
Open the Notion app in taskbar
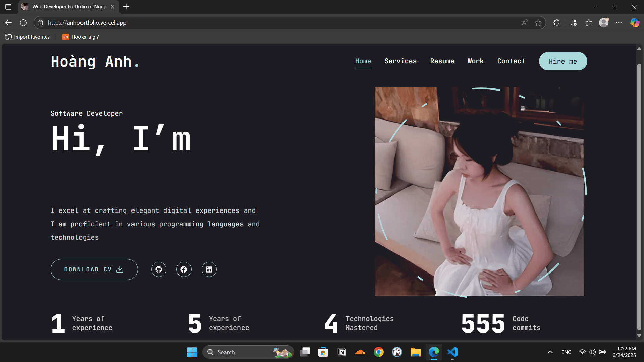pyautogui.click(x=342, y=352)
